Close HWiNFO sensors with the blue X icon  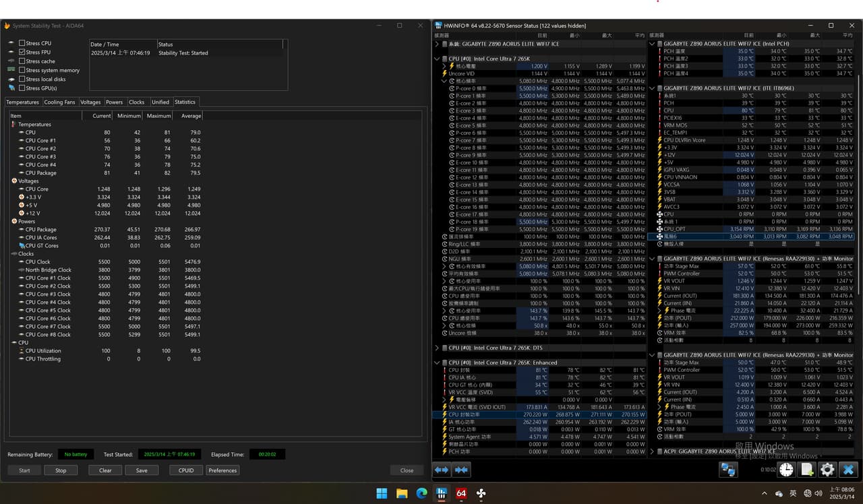[848, 470]
